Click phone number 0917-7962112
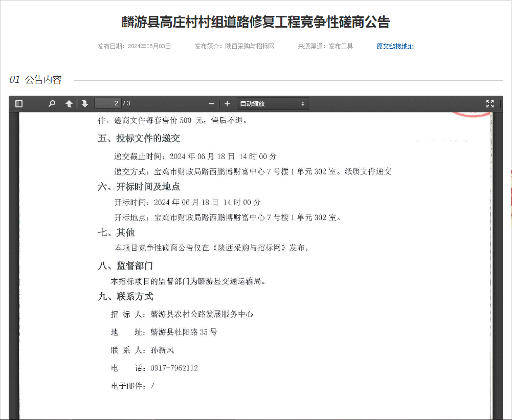This screenshot has height=420, width=512. click(x=174, y=368)
